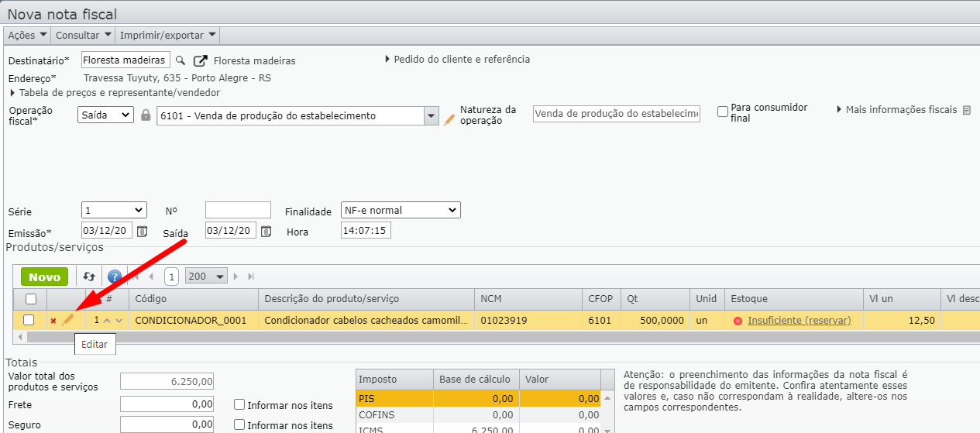Enable Frete Informar nos itens checkbox
This screenshot has width=980, height=433.
pos(239,404)
